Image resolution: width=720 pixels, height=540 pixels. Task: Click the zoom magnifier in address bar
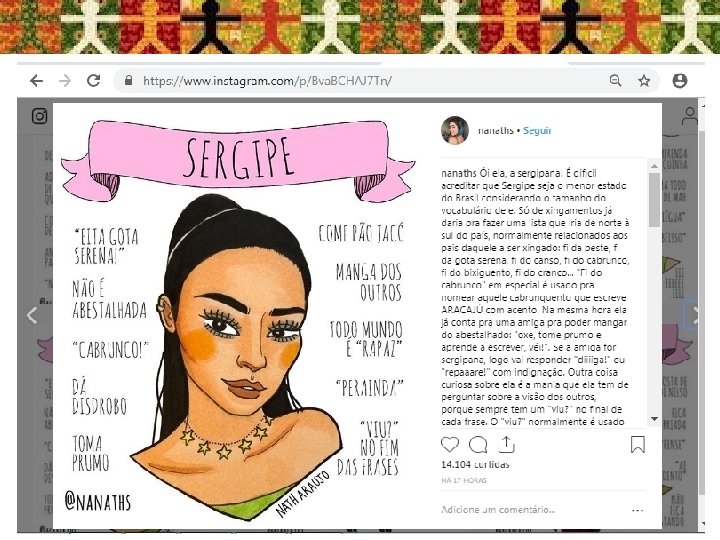(615, 81)
